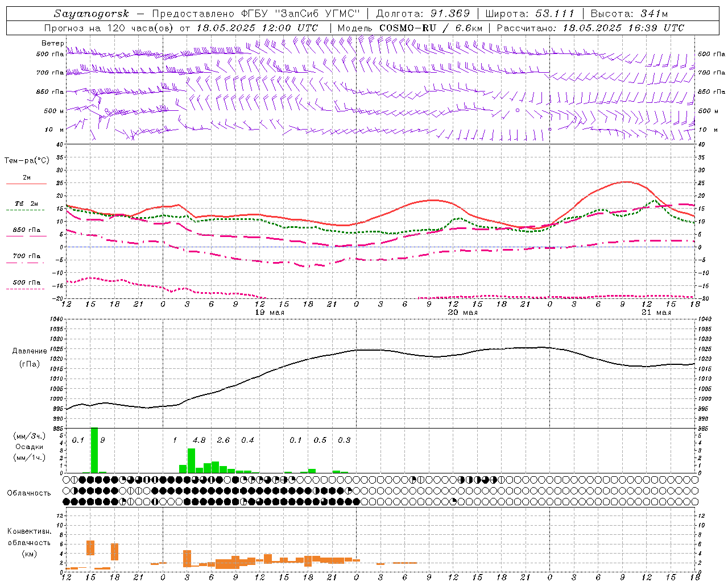
Task: Click the (гПа) pressure unit label
Action: [x=29, y=364]
